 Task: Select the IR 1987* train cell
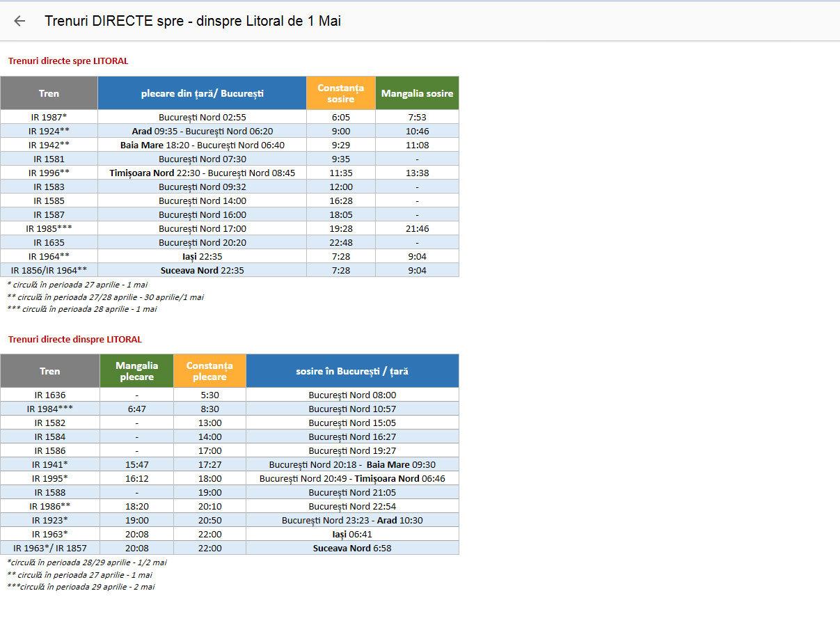tap(49, 117)
